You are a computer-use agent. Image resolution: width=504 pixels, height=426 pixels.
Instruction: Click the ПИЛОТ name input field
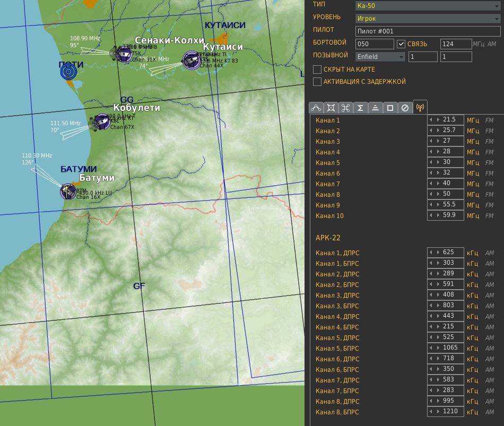coord(428,31)
